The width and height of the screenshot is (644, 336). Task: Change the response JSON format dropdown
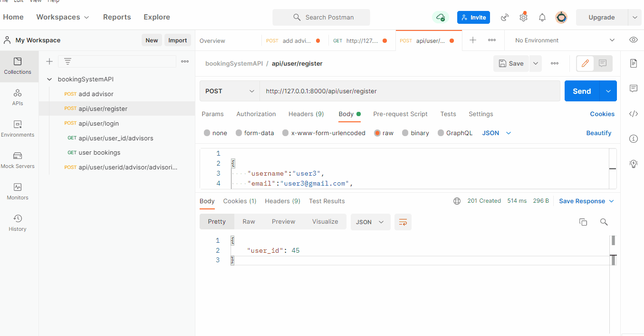370,222
